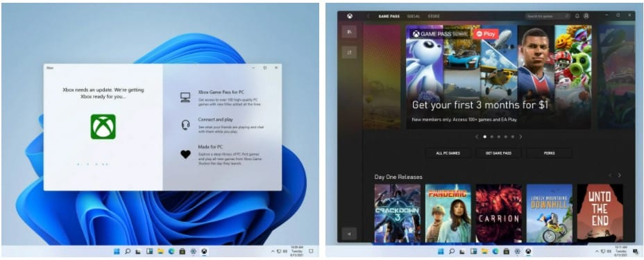The width and height of the screenshot is (644, 260).
Task: Switch to the GAME PASS tab
Action: coord(389,17)
